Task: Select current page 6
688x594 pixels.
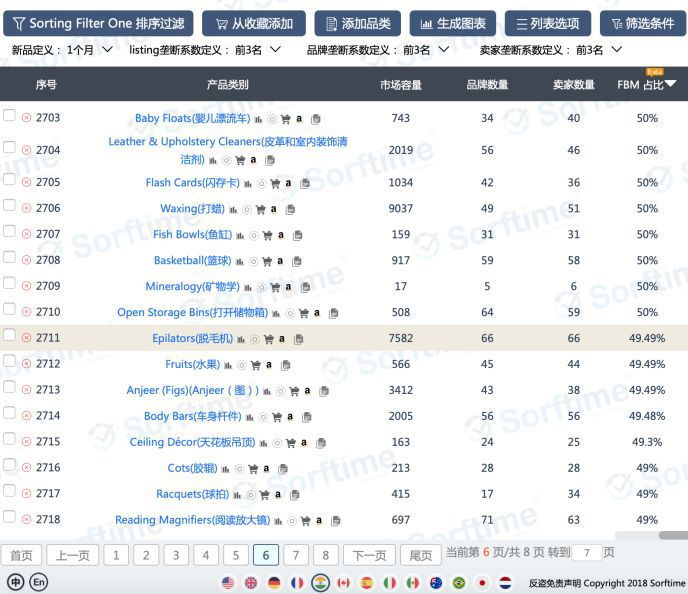Action: coord(266,555)
